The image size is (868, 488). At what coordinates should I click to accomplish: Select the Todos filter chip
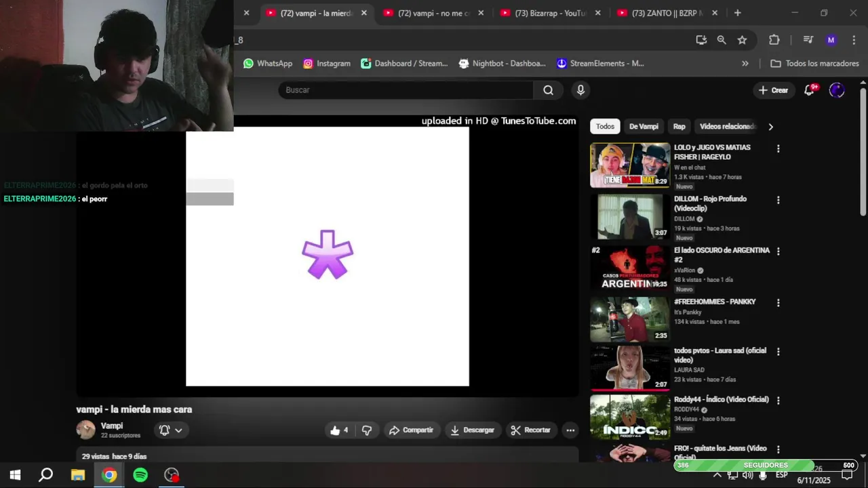[x=605, y=127]
